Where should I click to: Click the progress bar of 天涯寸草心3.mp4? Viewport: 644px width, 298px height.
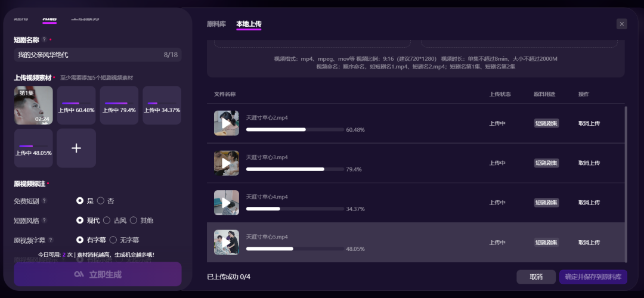[295, 169]
